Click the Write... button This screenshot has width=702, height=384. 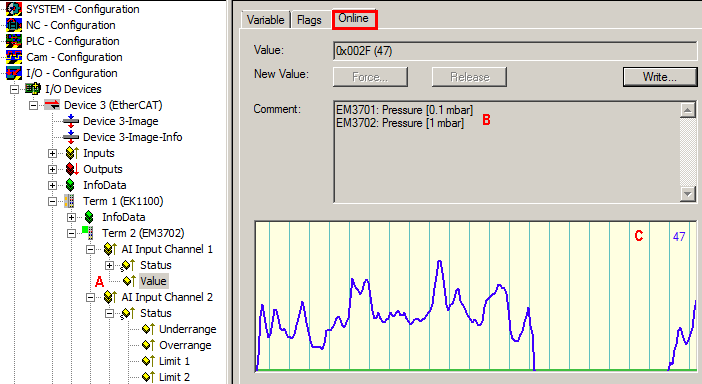click(660, 77)
